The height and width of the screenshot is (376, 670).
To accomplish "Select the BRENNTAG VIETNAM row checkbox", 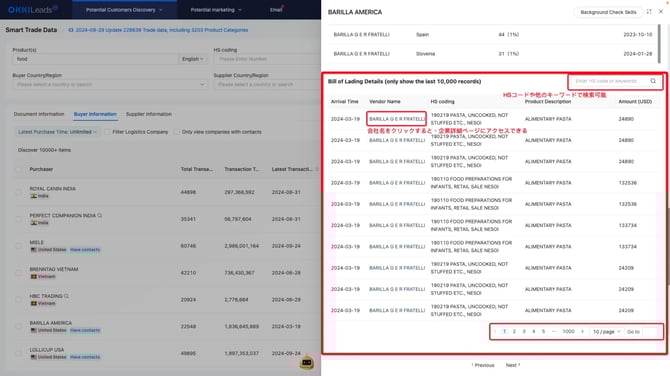I will point(19,273).
